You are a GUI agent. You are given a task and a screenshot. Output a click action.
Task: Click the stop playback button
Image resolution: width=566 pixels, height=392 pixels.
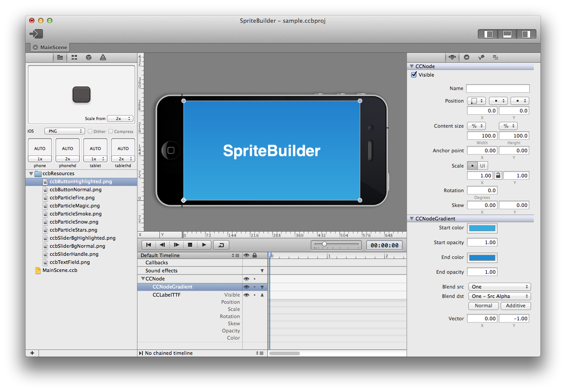coord(190,245)
